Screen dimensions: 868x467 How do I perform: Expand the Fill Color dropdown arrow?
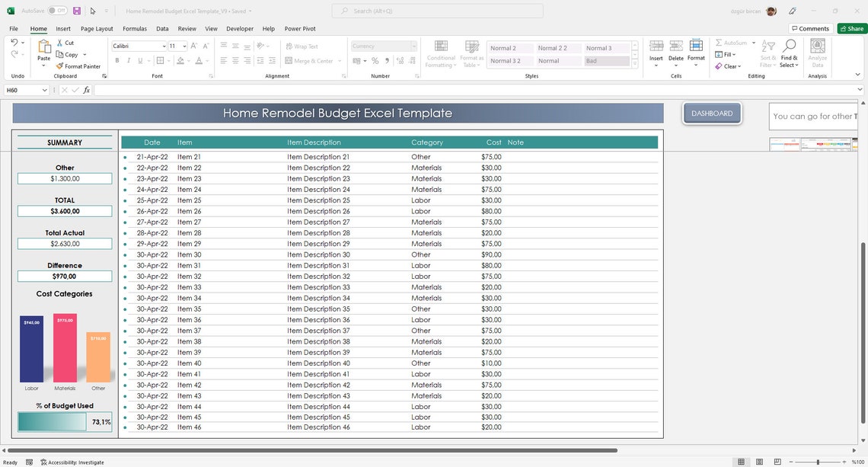click(188, 60)
